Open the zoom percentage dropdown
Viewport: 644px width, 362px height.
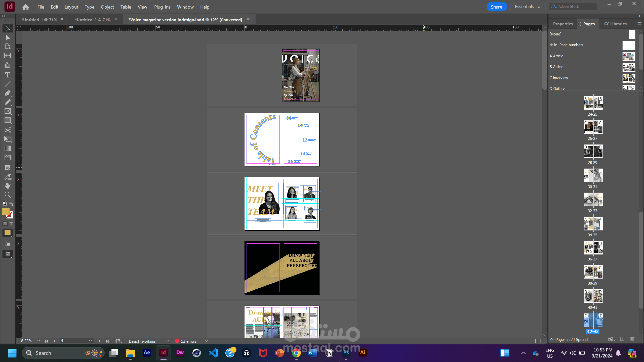click(x=38, y=341)
